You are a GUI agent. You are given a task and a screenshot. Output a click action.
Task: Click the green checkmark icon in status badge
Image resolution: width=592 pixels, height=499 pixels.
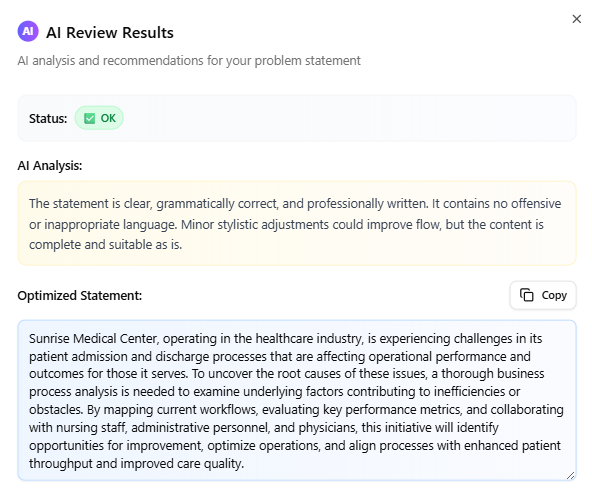[89, 119]
